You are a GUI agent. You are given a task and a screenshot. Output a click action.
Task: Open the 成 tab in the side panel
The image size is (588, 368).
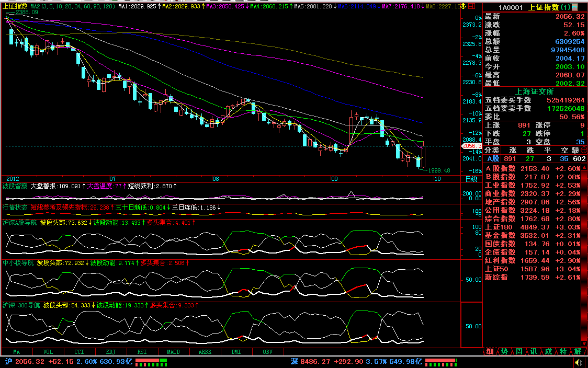point(548,351)
